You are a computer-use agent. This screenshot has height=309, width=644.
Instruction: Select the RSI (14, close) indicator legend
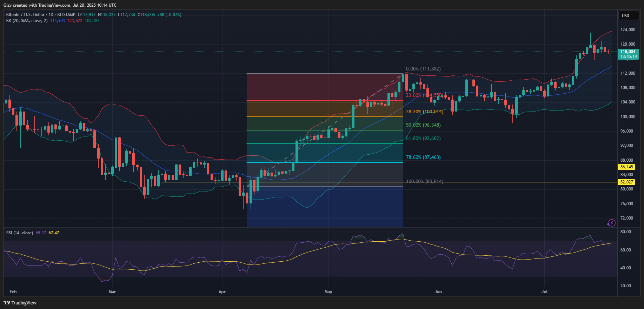(x=20, y=233)
